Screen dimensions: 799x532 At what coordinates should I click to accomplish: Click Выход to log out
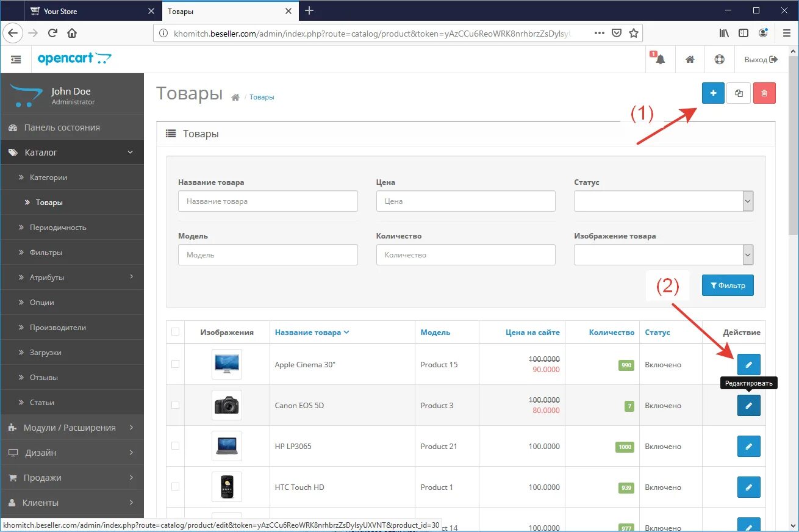761,59
